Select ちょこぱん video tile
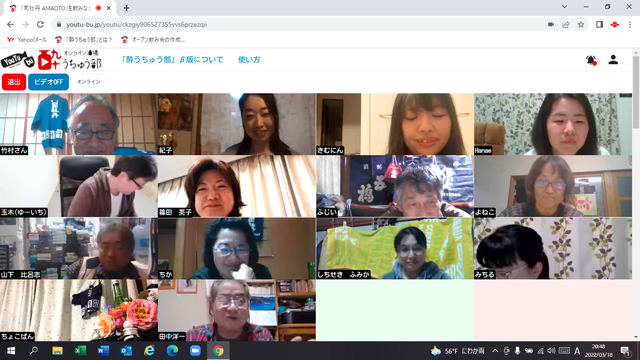This screenshot has width=640, height=360. pos(79,310)
